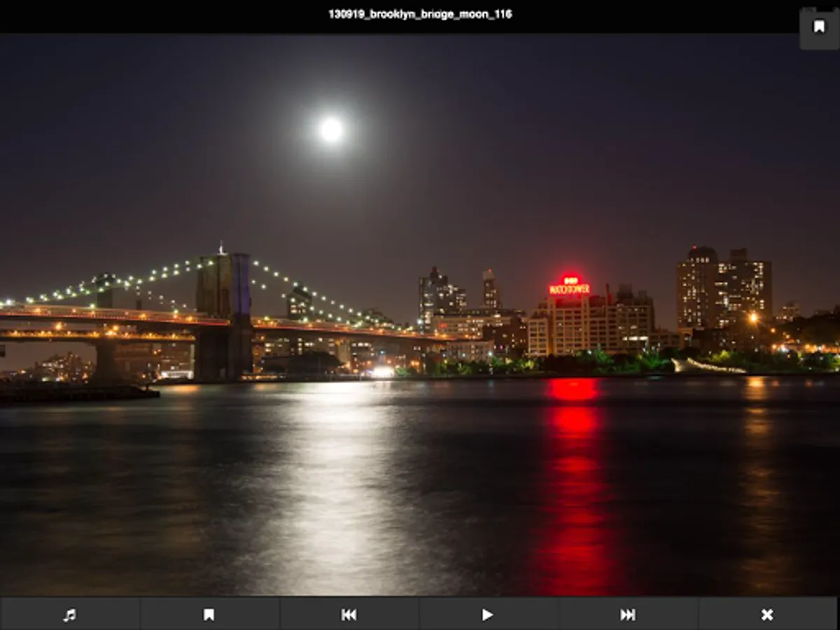This screenshot has height=630, width=840.
Task: Open the music note options
Action: coord(69,615)
